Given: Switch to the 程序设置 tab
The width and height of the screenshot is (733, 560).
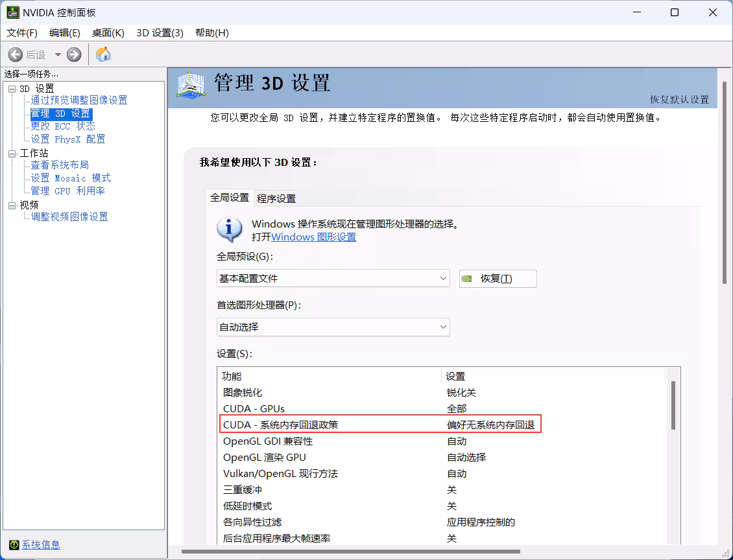Looking at the screenshot, I should (x=276, y=198).
